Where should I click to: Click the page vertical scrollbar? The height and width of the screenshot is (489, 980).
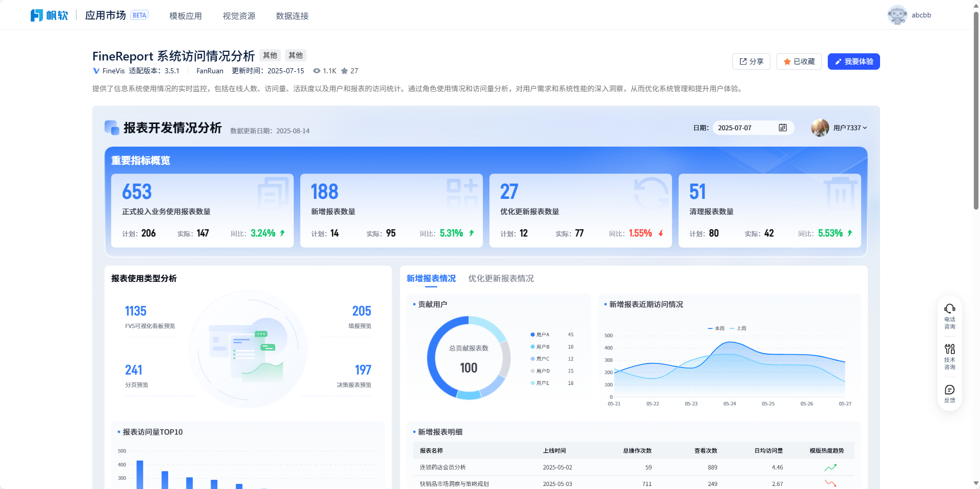(x=976, y=110)
